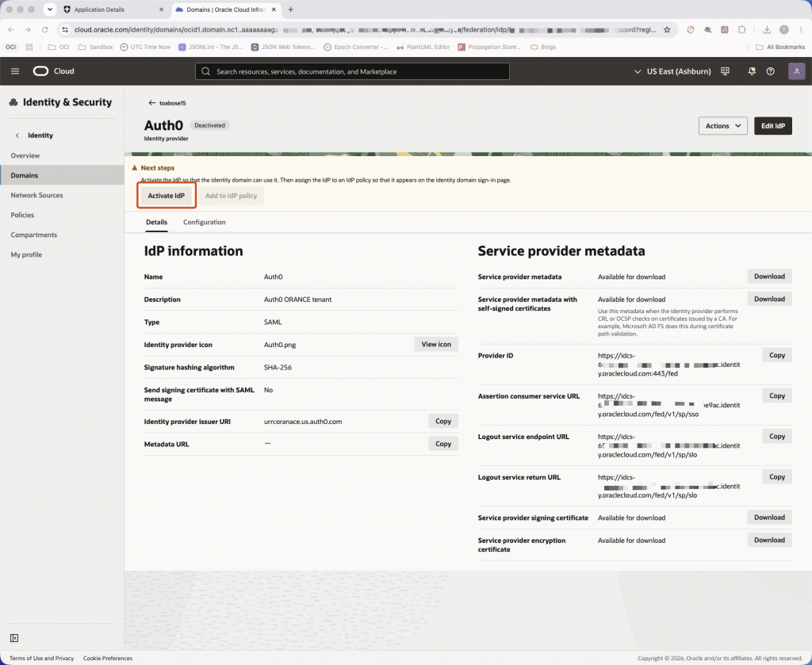Open the user profile avatar
The width and height of the screenshot is (812, 665).
[x=796, y=71]
